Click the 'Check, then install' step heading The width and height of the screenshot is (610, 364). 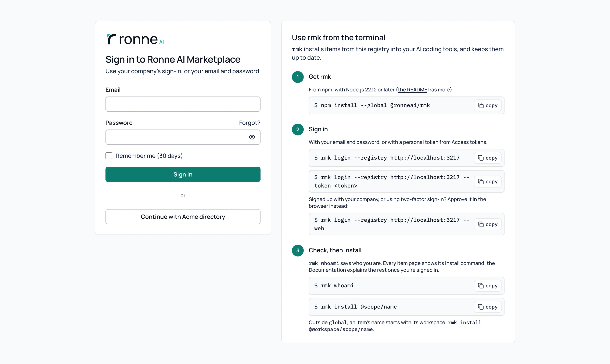(x=335, y=250)
